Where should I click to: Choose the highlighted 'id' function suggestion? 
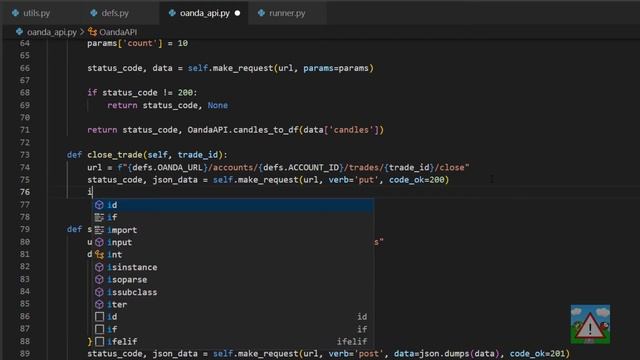click(232, 205)
